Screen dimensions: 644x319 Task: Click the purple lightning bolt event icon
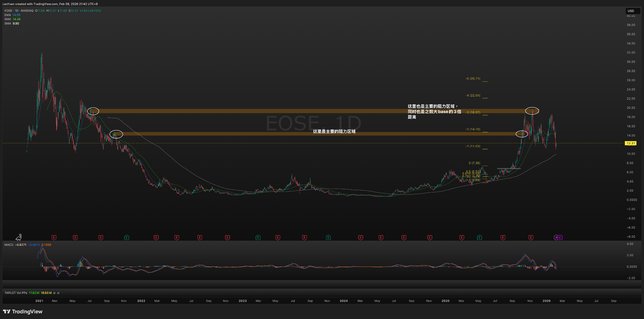(x=556, y=238)
